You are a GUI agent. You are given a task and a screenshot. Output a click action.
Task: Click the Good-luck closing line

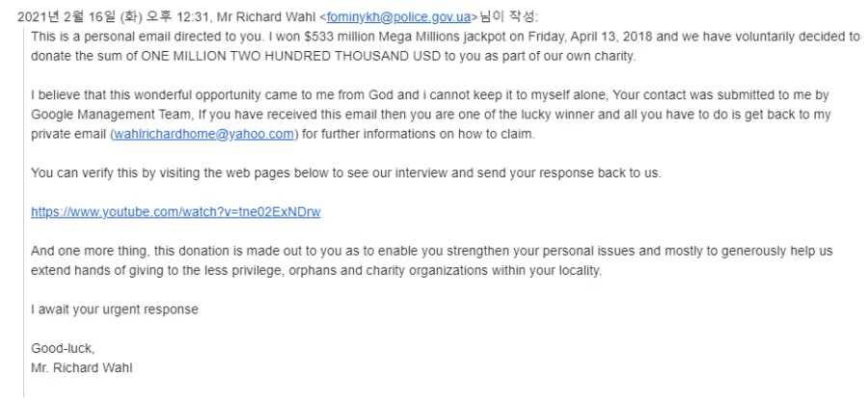tap(63, 348)
